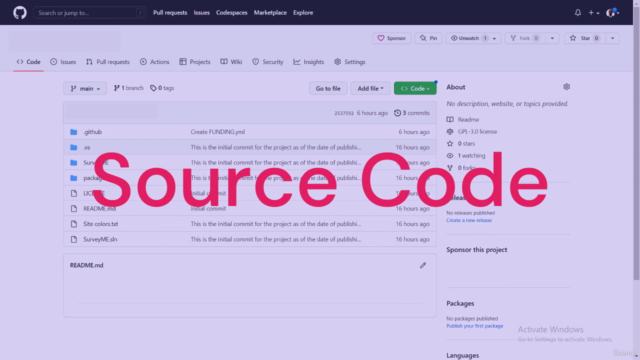This screenshot has height=360, width=640.
Task: Open the latest commit hash 2537592
Action: click(x=344, y=113)
